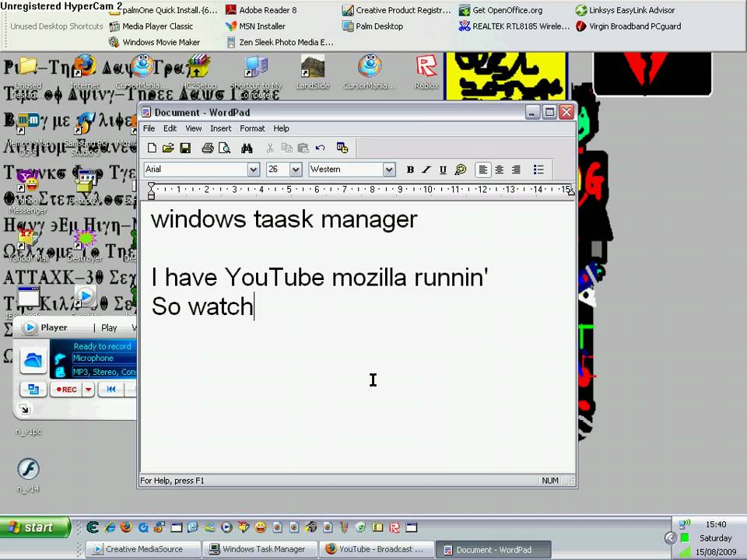Image resolution: width=747 pixels, height=560 pixels.
Task: Open the Internet Firefox desktop shortcut
Action: (85, 72)
